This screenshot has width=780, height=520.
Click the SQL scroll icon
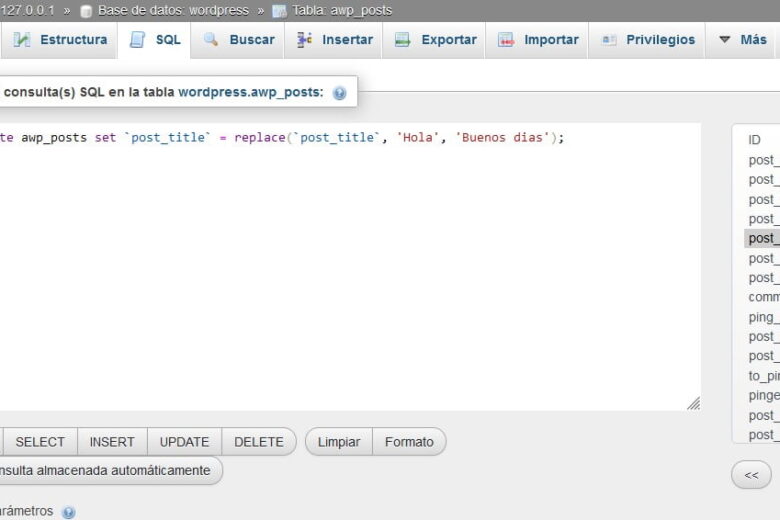click(137, 40)
